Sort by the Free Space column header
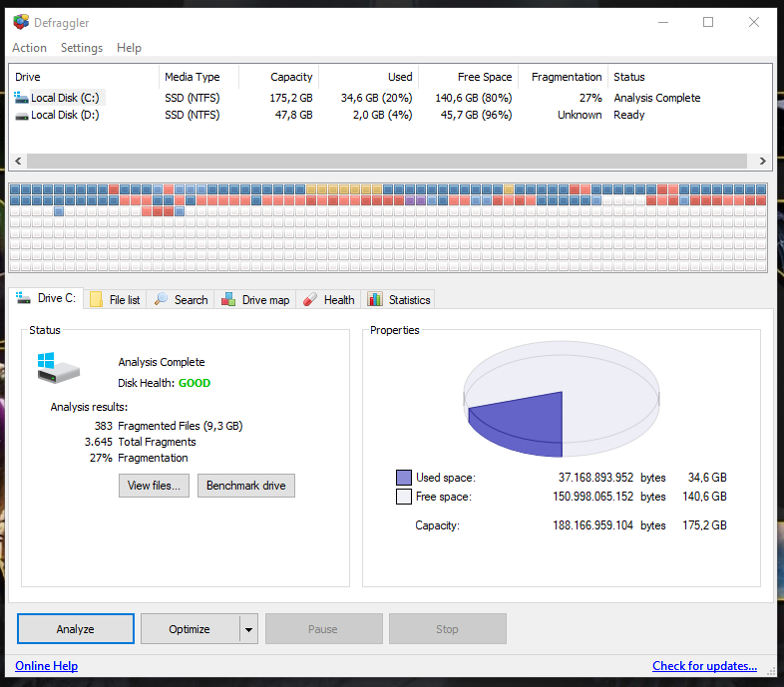 pos(469,77)
